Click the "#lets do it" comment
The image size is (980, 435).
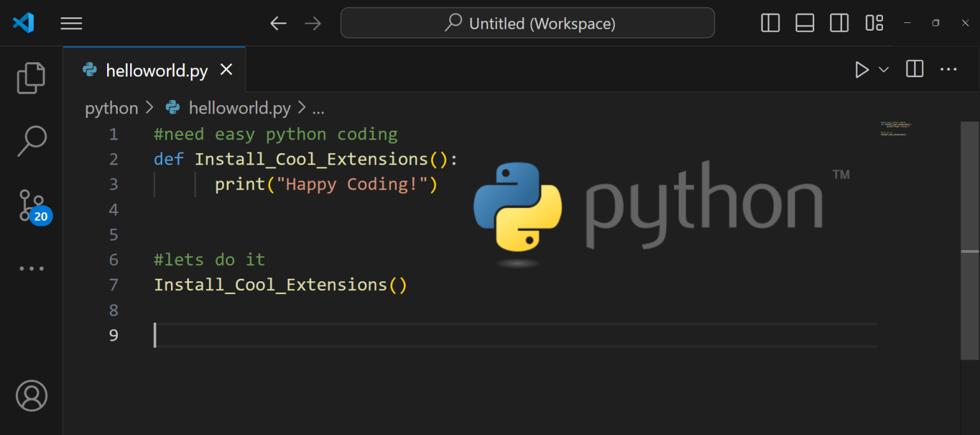click(209, 260)
